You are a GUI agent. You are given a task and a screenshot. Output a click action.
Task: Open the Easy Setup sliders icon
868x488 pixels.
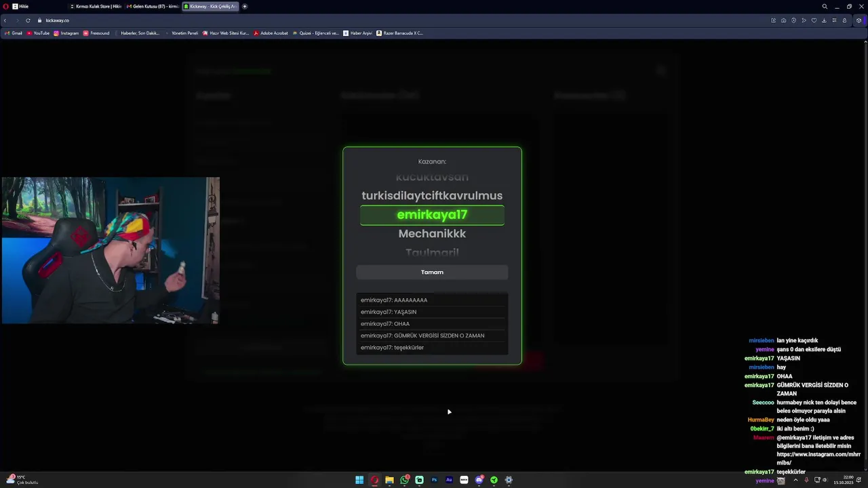(x=834, y=20)
